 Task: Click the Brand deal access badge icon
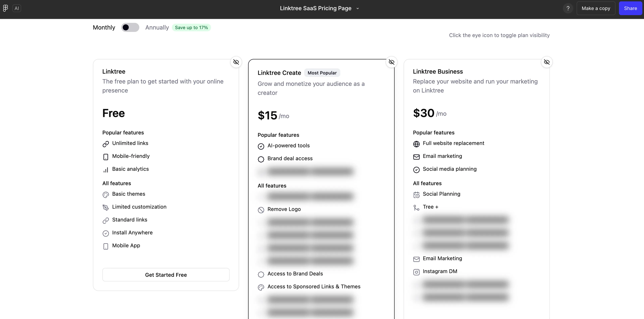tap(261, 159)
